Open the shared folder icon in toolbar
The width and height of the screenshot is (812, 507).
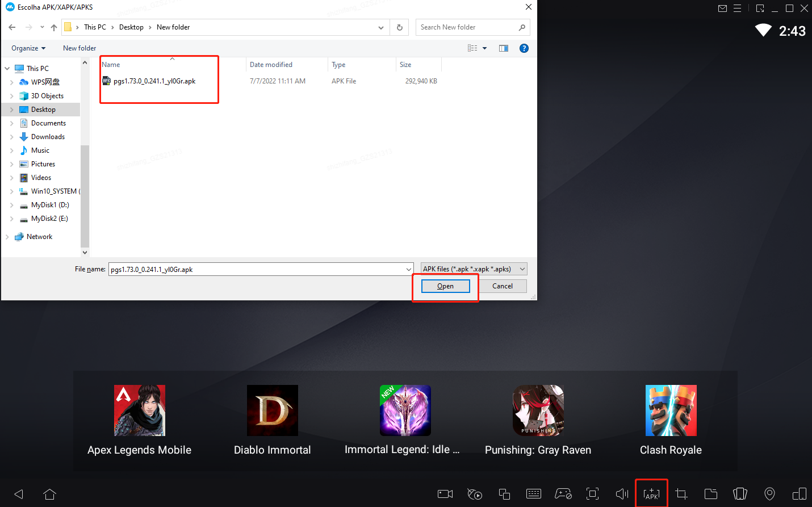pyautogui.click(x=711, y=494)
